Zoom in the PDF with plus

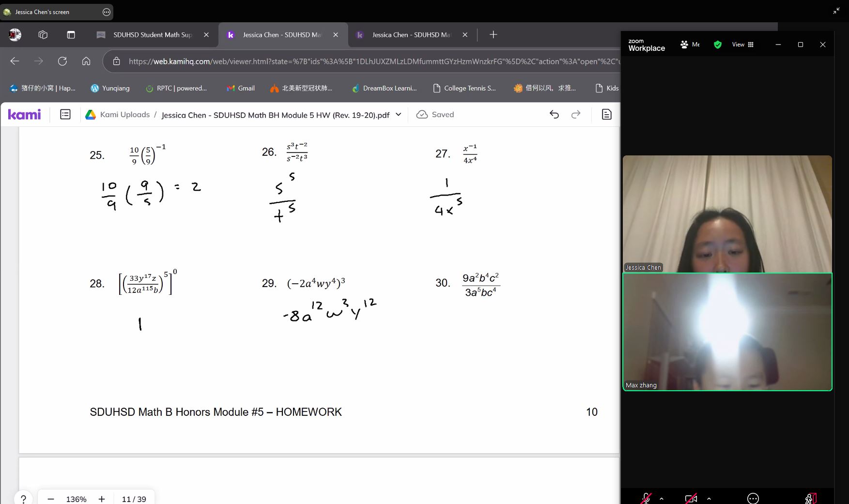(x=102, y=499)
